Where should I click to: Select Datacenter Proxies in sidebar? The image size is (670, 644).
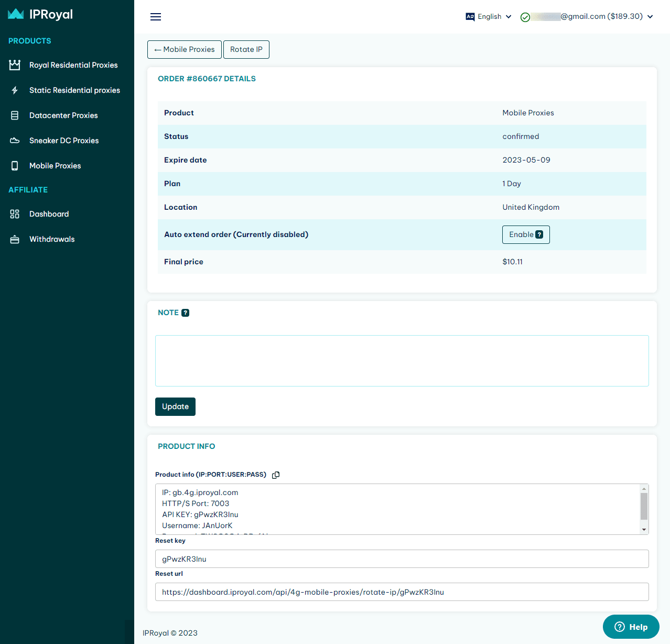tap(63, 115)
